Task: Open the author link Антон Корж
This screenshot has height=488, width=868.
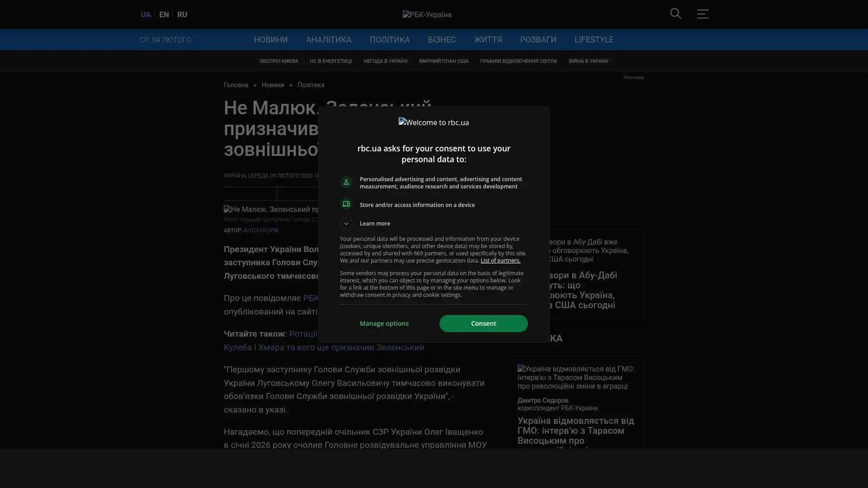Action: pyautogui.click(x=260, y=230)
